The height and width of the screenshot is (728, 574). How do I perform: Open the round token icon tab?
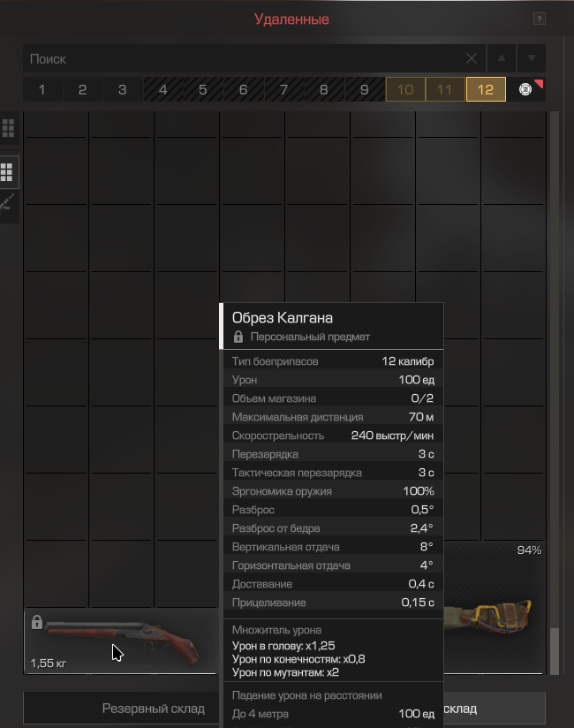pyautogui.click(x=526, y=89)
